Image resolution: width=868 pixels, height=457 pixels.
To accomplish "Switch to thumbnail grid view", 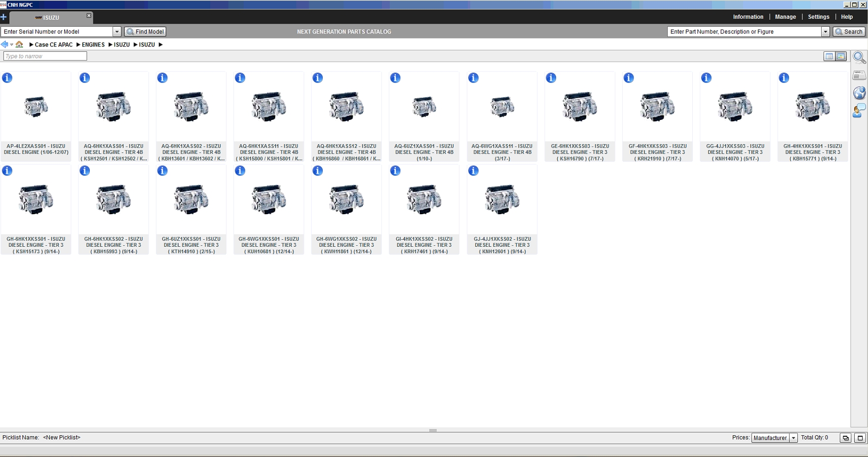I will [x=841, y=56].
